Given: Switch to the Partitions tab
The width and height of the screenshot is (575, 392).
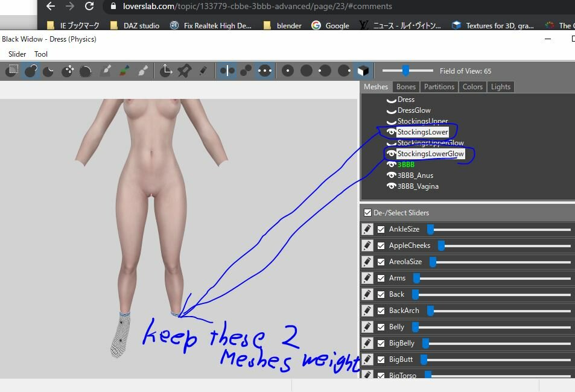Looking at the screenshot, I should (439, 87).
